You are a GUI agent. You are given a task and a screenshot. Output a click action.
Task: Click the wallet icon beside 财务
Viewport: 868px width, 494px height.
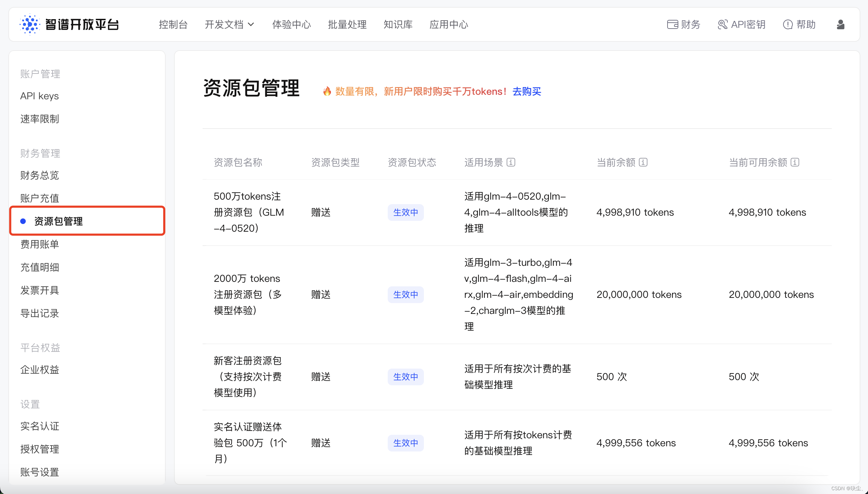[x=672, y=24]
